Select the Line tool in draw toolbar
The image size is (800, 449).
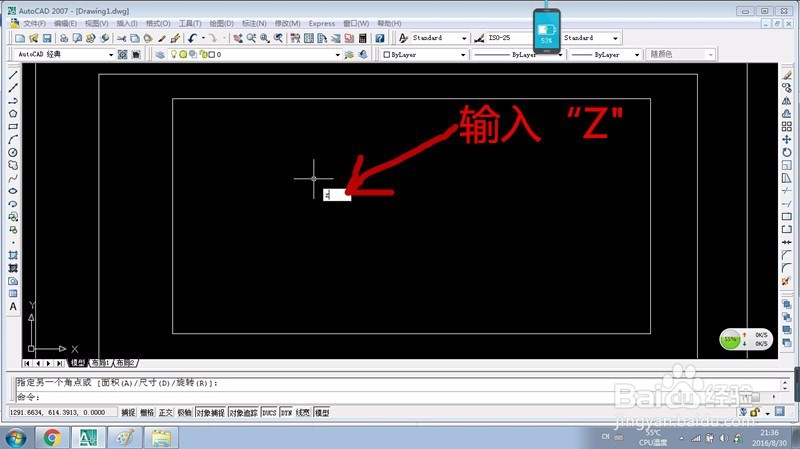[13, 75]
